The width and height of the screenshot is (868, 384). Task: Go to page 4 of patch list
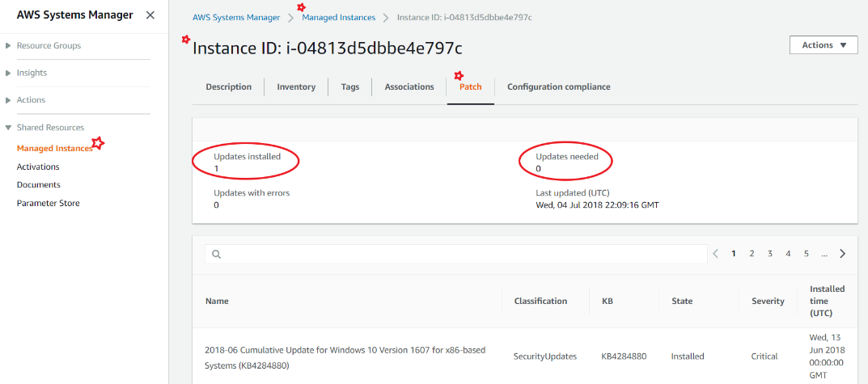coord(788,253)
